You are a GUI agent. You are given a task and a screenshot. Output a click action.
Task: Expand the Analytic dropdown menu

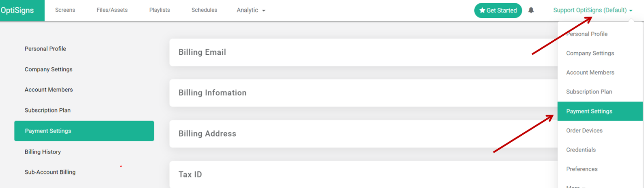point(251,10)
